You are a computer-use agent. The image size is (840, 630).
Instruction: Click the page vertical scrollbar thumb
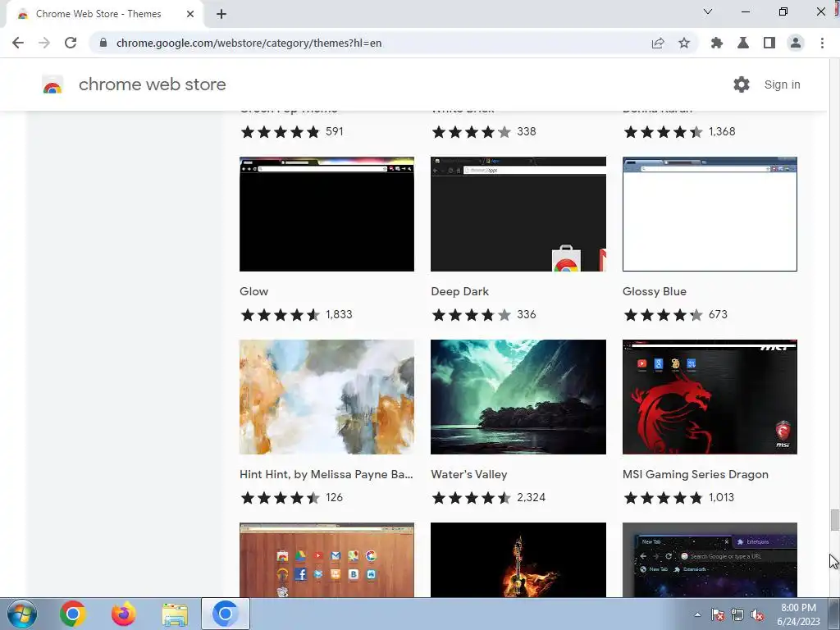pos(834,519)
